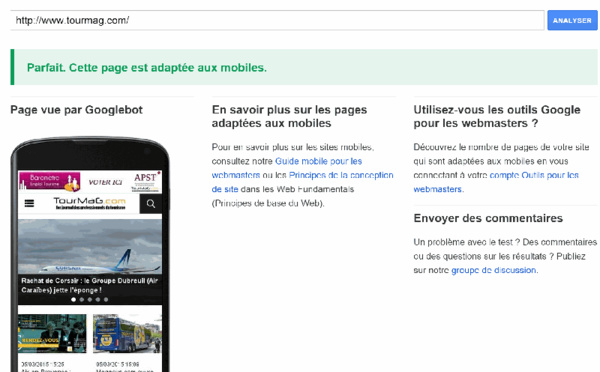Open the RENDEZ-VOUS article thumbnail
The width and height of the screenshot is (600, 372).
52,333
